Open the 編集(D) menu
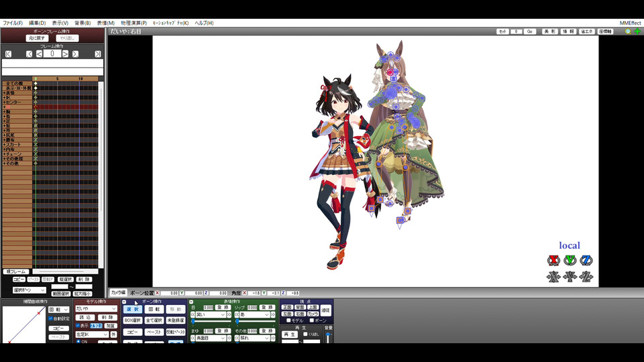 37,23
